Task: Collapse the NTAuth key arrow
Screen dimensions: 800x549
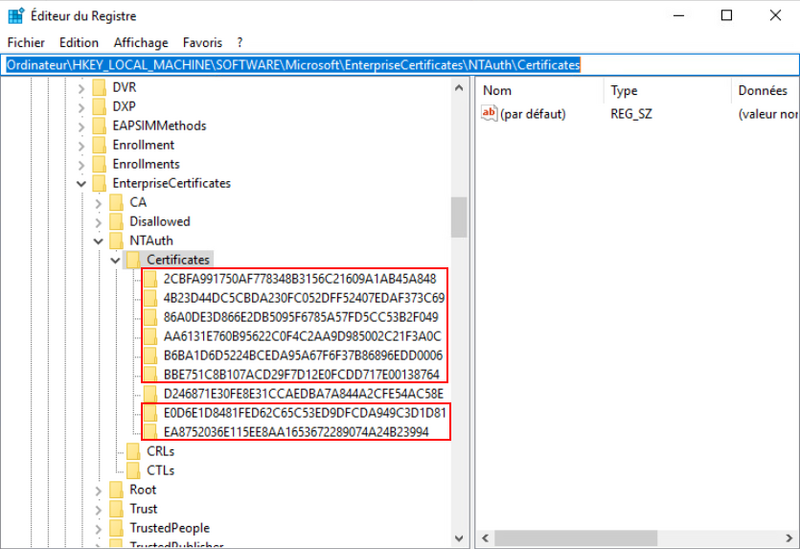Action: 98,241
